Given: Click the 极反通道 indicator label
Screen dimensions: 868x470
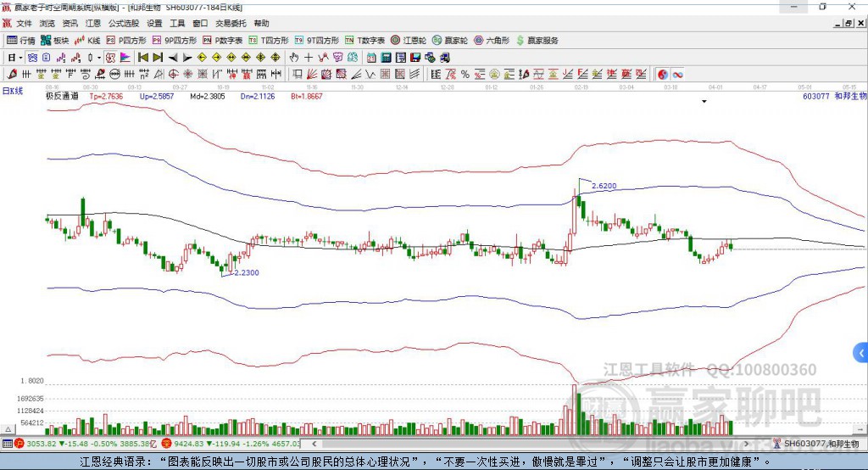Looking at the screenshot, I should point(62,96).
